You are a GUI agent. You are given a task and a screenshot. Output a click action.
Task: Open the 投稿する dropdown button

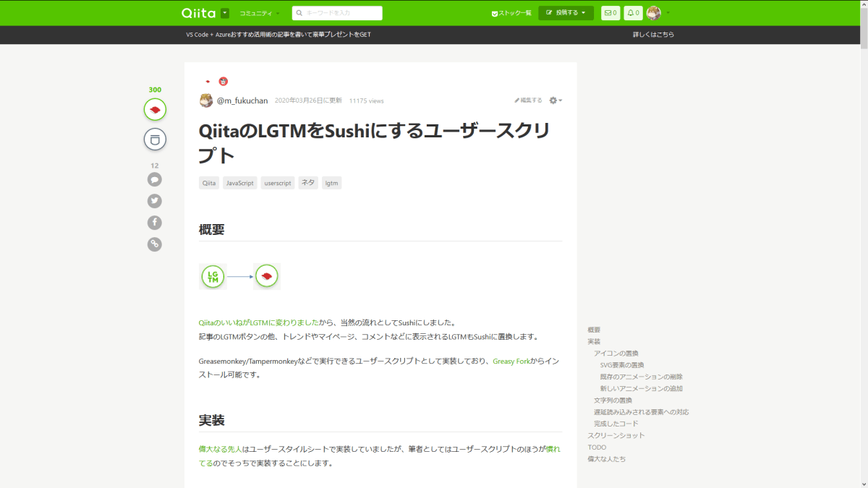pos(566,13)
